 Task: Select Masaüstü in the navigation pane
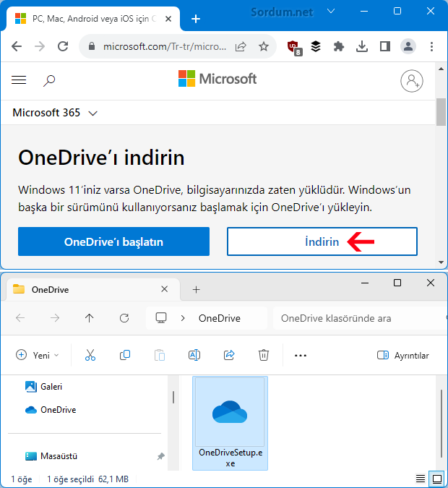[51, 456]
